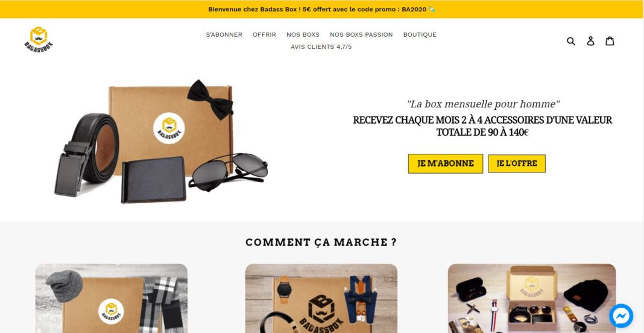
Task: View AVIS CLIENTS 4,7/5 reviews
Action: pyautogui.click(x=321, y=47)
